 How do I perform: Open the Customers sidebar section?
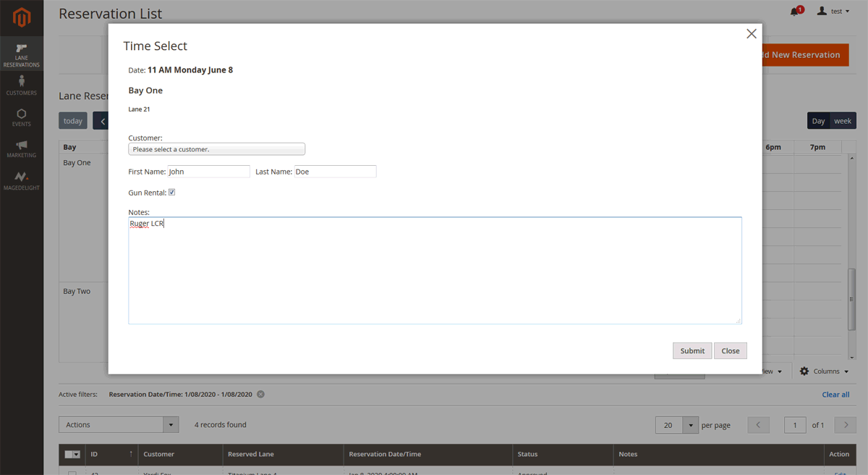point(21,85)
